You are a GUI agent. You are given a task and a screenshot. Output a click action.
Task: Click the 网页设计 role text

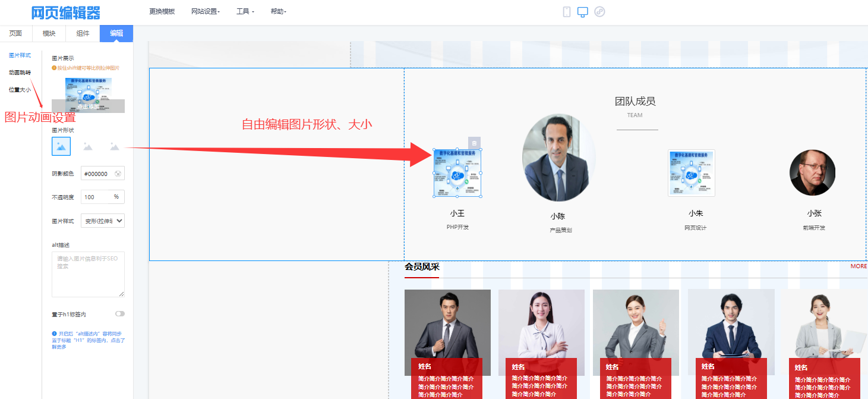695,228
